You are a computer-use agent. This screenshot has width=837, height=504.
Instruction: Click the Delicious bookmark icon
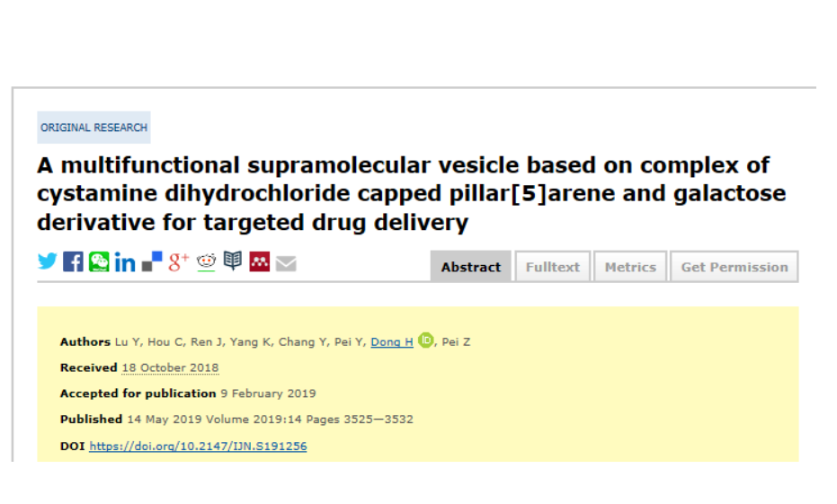click(152, 261)
